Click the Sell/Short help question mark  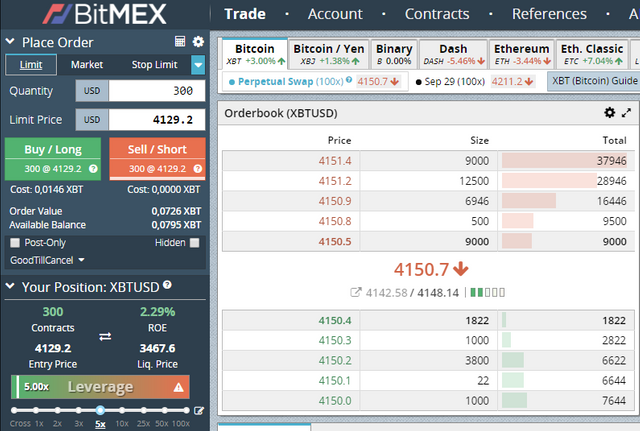198,169
